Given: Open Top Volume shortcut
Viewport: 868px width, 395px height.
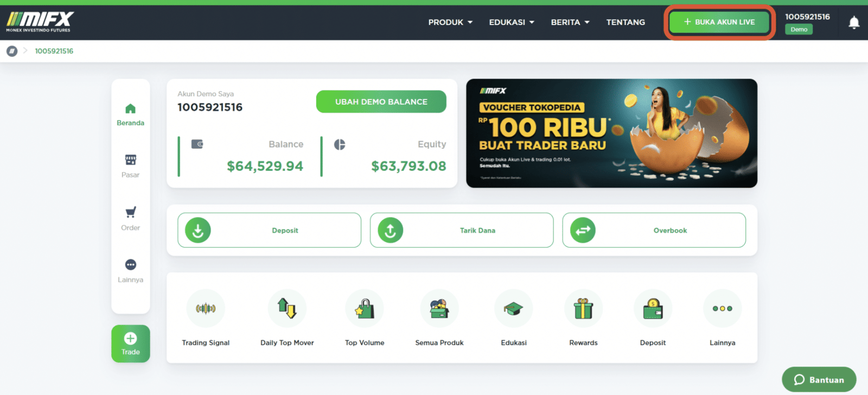Looking at the screenshot, I should pyautogui.click(x=365, y=318).
